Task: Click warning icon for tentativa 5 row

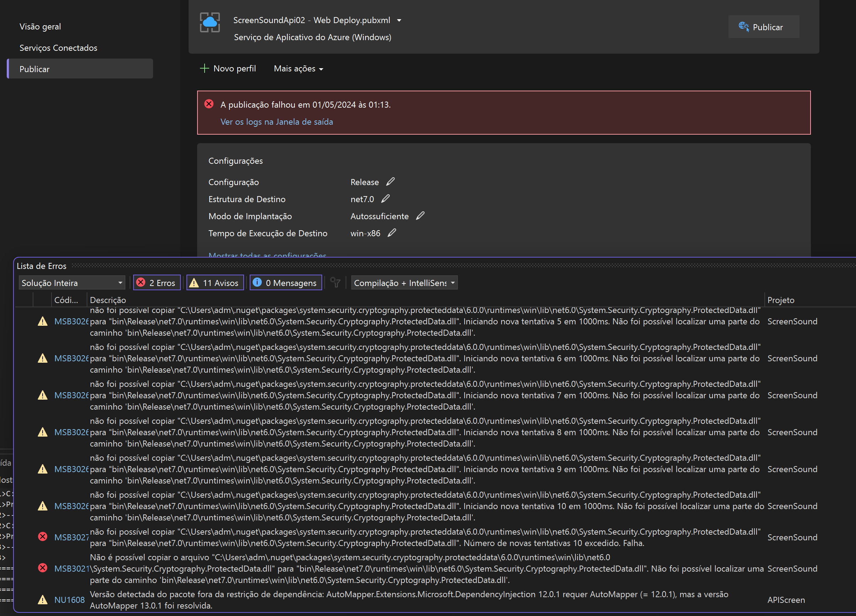Action: point(43,321)
